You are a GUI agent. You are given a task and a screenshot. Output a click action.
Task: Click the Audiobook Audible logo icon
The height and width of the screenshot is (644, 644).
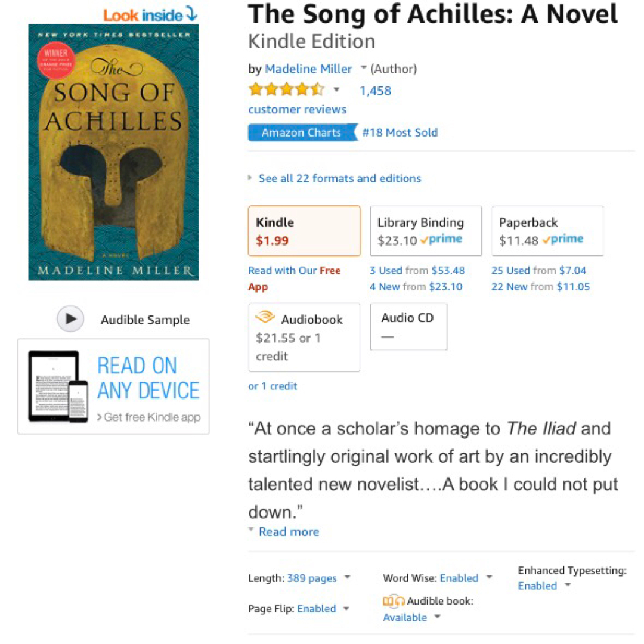(265, 318)
